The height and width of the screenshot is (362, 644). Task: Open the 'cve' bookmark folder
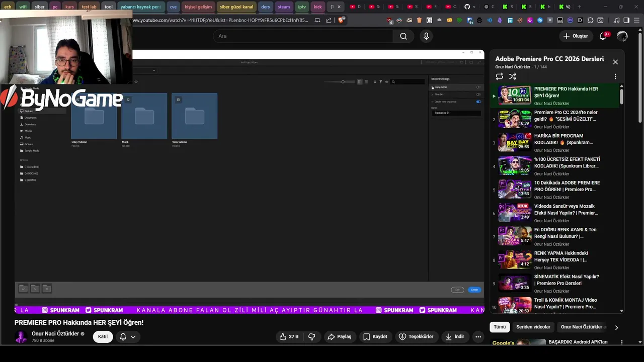point(173,7)
